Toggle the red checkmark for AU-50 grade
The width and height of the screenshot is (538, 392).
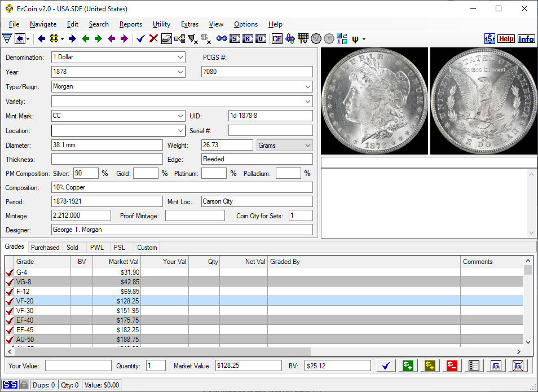coord(10,340)
